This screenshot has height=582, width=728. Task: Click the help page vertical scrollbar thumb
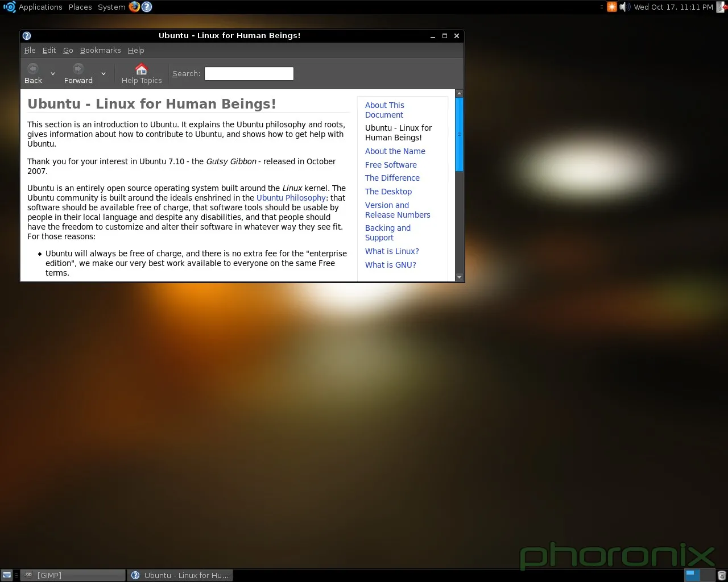click(x=460, y=134)
